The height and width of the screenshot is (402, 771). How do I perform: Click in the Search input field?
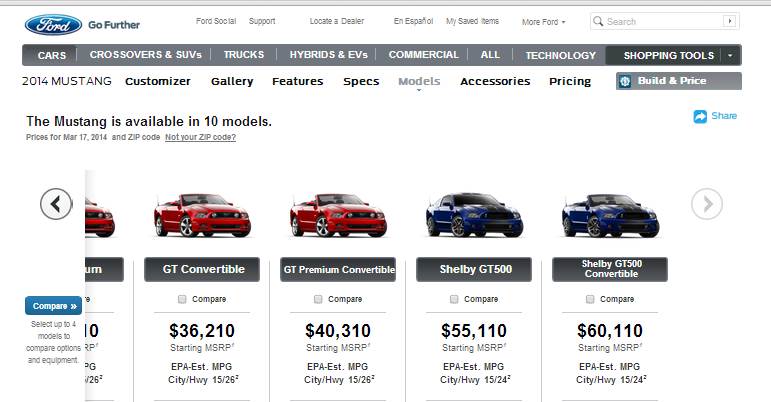[x=664, y=21]
